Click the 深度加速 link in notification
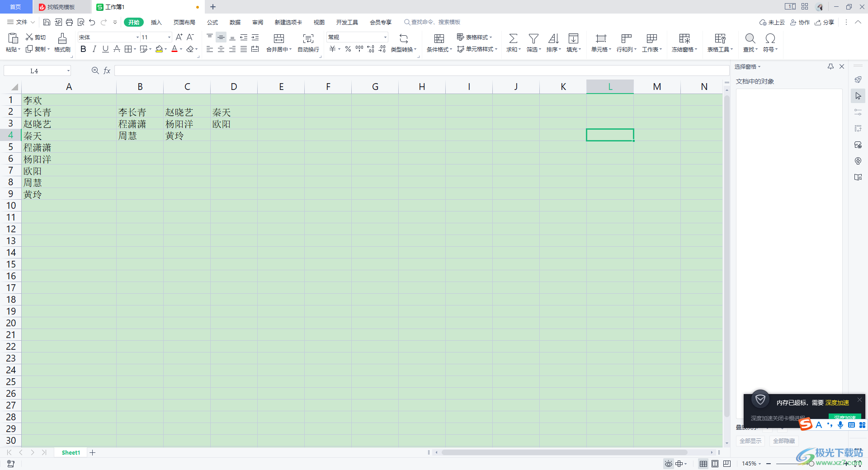 [x=837, y=403]
